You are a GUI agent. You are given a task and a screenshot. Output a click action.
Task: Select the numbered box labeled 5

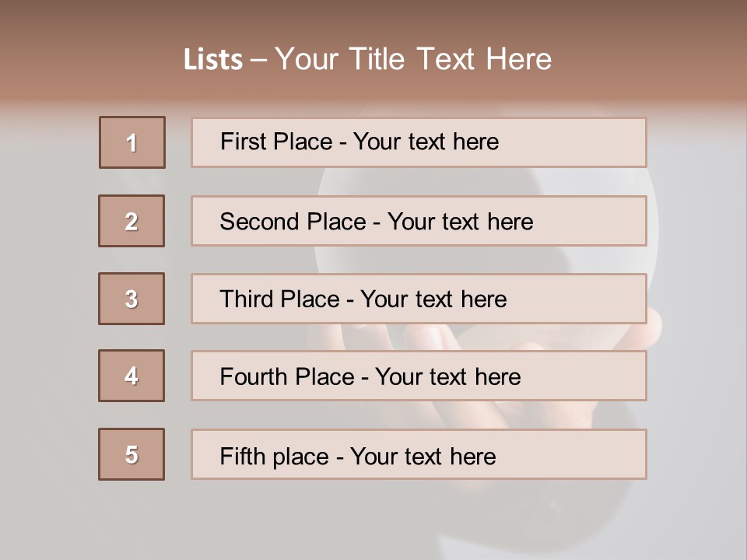pyautogui.click(x=132, y=453)
